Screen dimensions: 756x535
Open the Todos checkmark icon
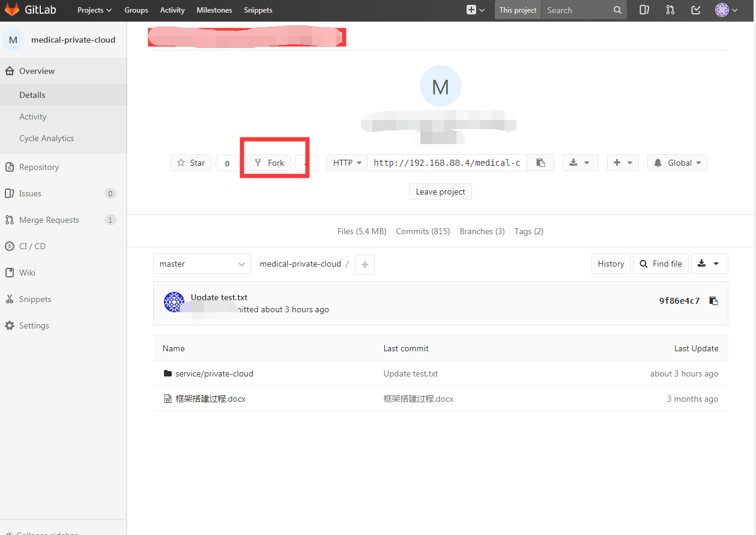pyautogui.click(x=695, y=10)
